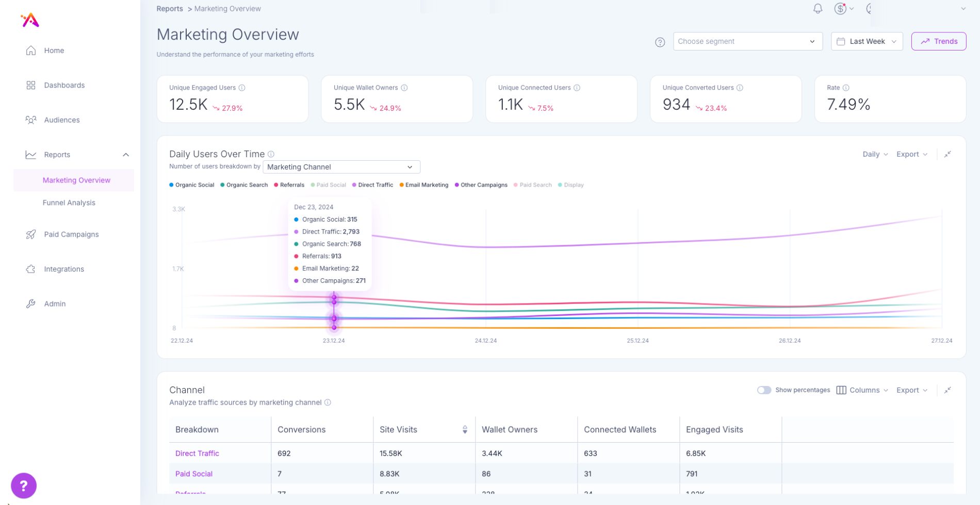980x505 pixels.
Task: Open the Last Week date range picker
Action: [867, 42]
